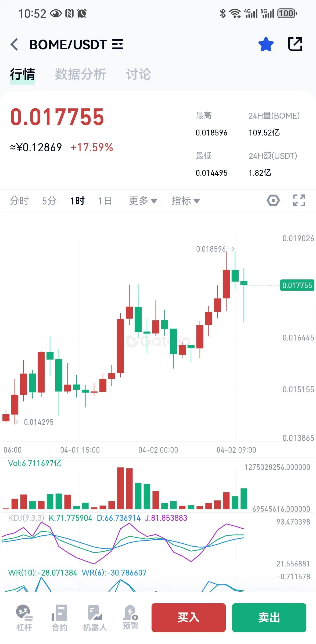
Task: Open the 合约 futures icon
Action: (x=59, y=618)
